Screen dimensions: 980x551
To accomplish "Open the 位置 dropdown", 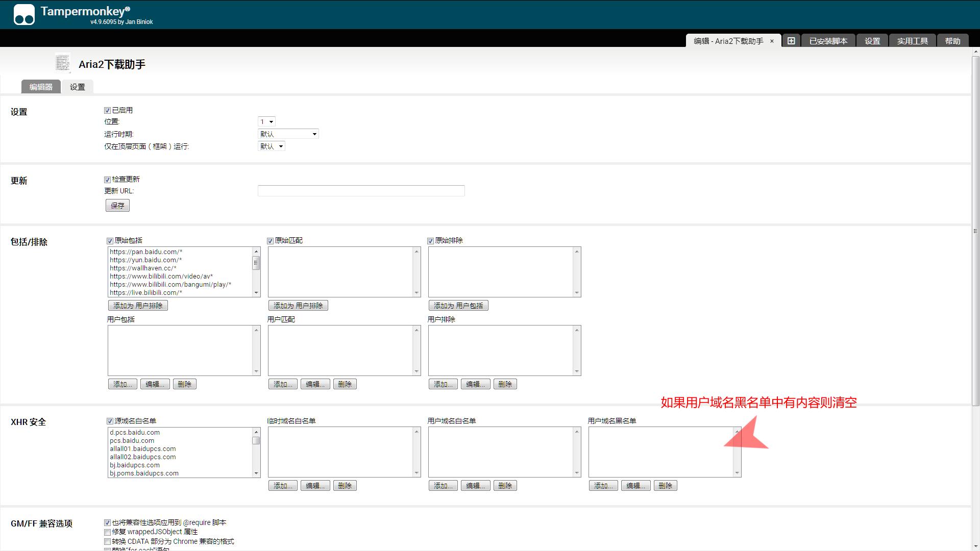I will 266,121.
